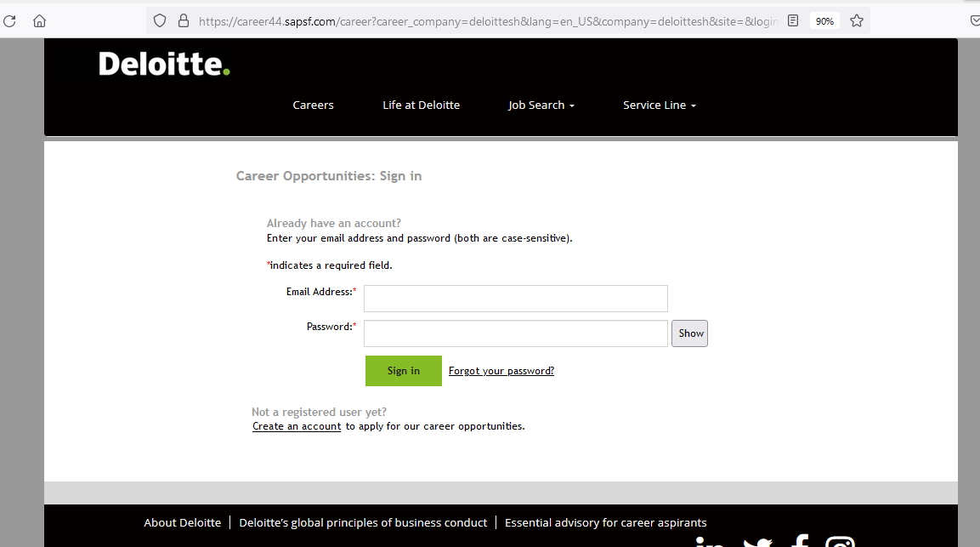Click the Deloitte logo
Screen dimensions: 980x547
(x=164, y=64)
